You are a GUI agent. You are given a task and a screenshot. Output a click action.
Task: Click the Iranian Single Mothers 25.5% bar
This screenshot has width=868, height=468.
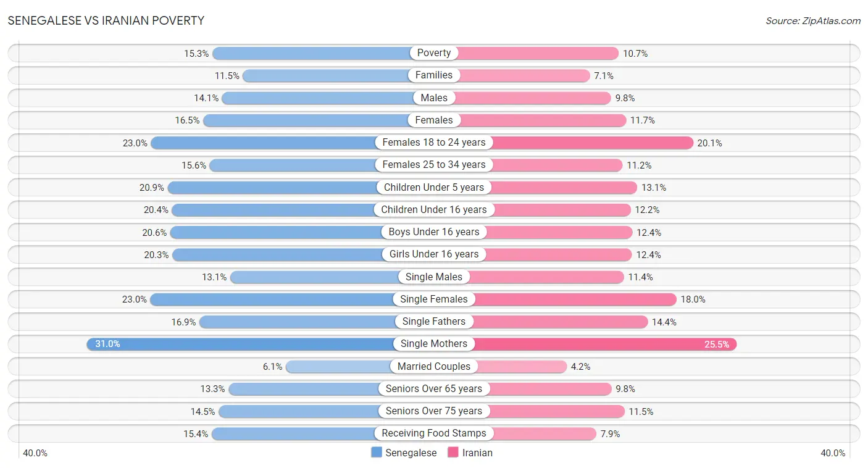(585, 344)
